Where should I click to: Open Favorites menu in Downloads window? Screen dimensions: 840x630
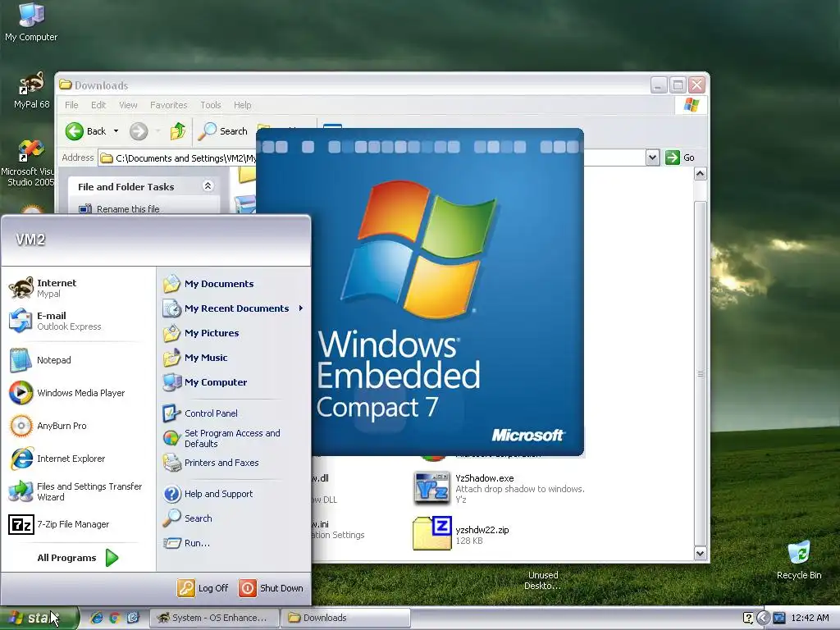pos(169,105)
